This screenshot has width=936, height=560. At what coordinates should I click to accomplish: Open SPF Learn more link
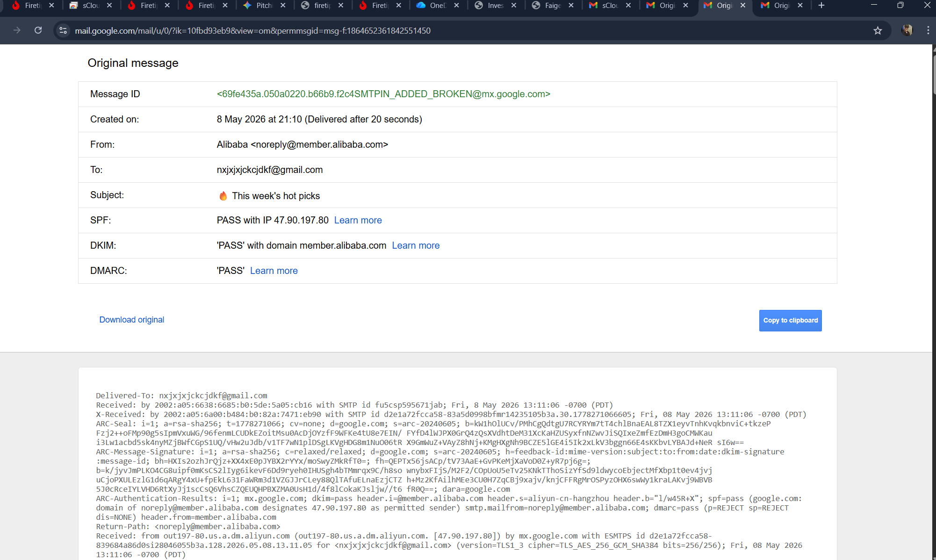[358, 220]
